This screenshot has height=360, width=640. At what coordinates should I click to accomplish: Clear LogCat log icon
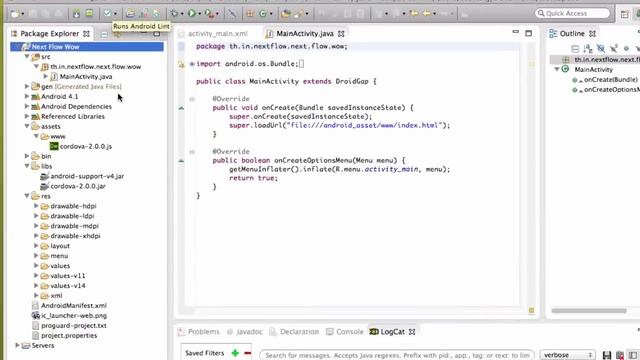(x=620, y=355)
